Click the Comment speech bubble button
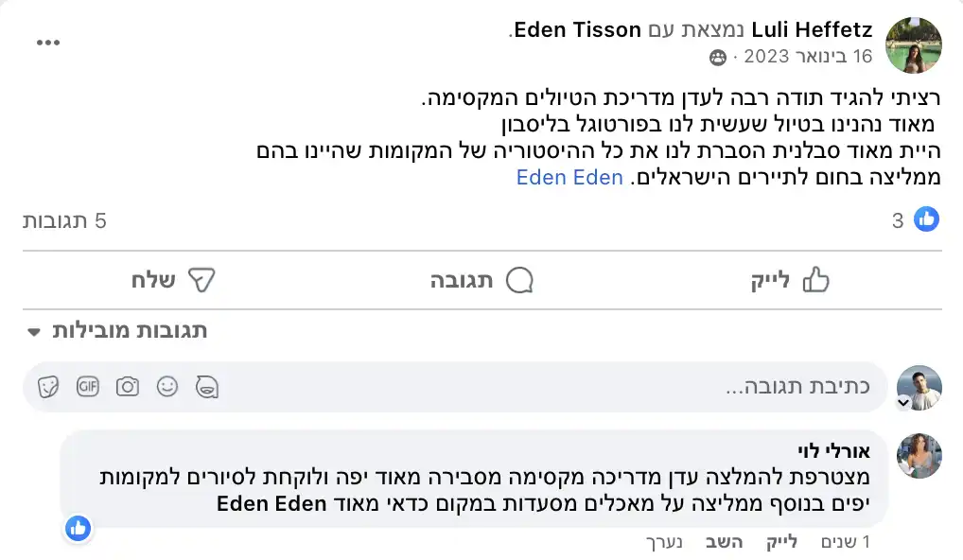963x560 pixels. pyautogui.click(x=481, y=280)
